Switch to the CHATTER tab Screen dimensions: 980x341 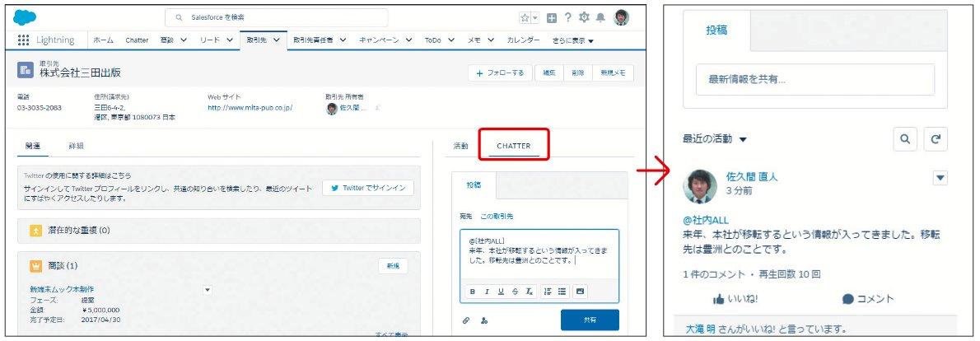(x=514, y=146)
